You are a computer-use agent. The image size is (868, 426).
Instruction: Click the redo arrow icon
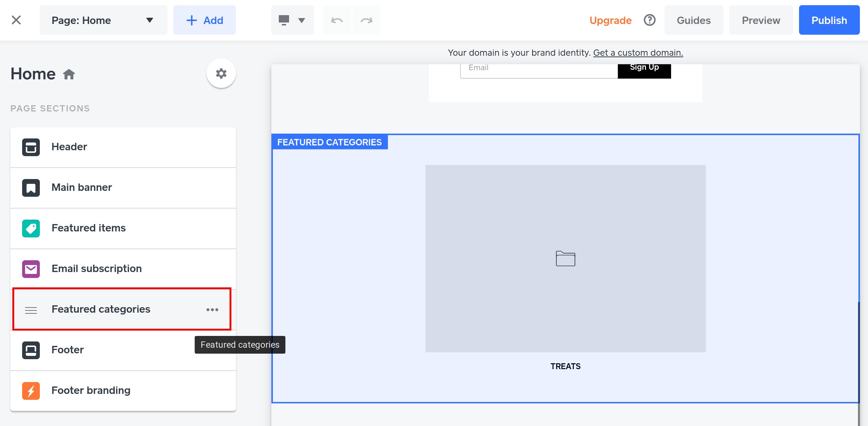click(367, 20)
